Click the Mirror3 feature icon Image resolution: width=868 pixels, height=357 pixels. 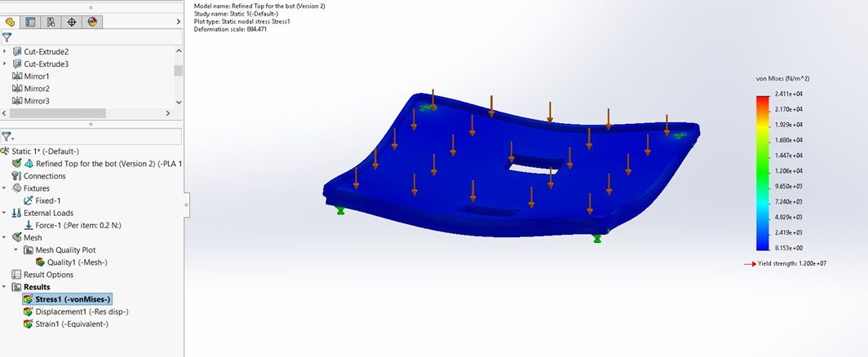pyautogui.click(x=17, y=101)
